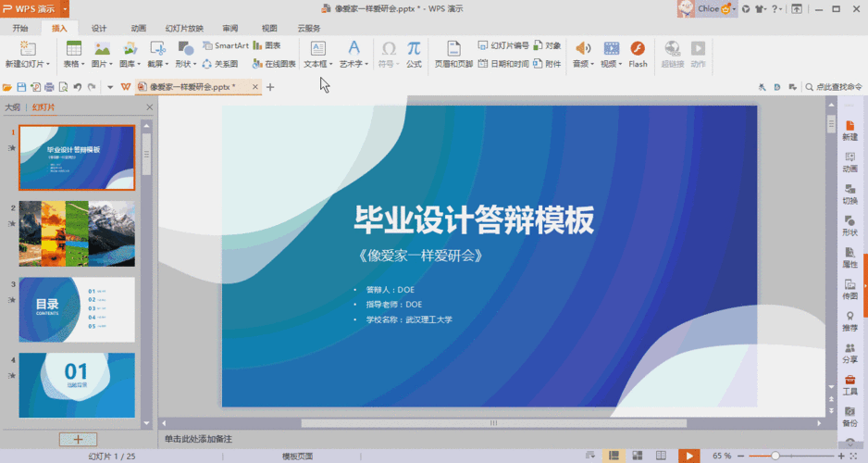Viewport: 868px width, 463px height.
Task: Click the zoom slider handle
Action: click(x=775, y=456)
